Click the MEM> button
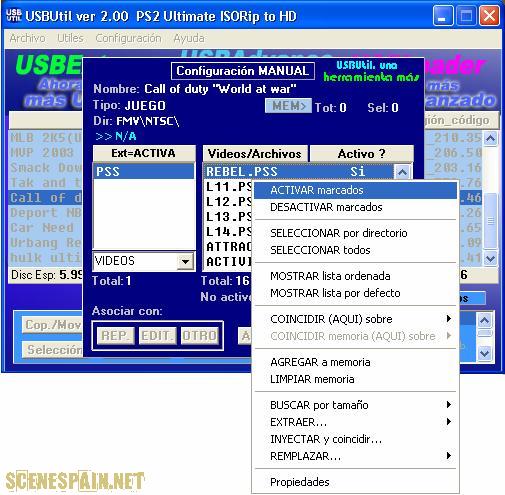Image resolution: width=505 pixels, height=495 pixels. pyautogui.click(x=288, y=106)
